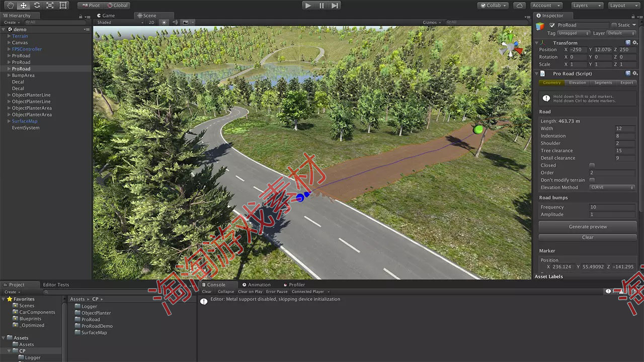
Task: Toggle Collapse in Console
Action: click(x=226, y=292)
